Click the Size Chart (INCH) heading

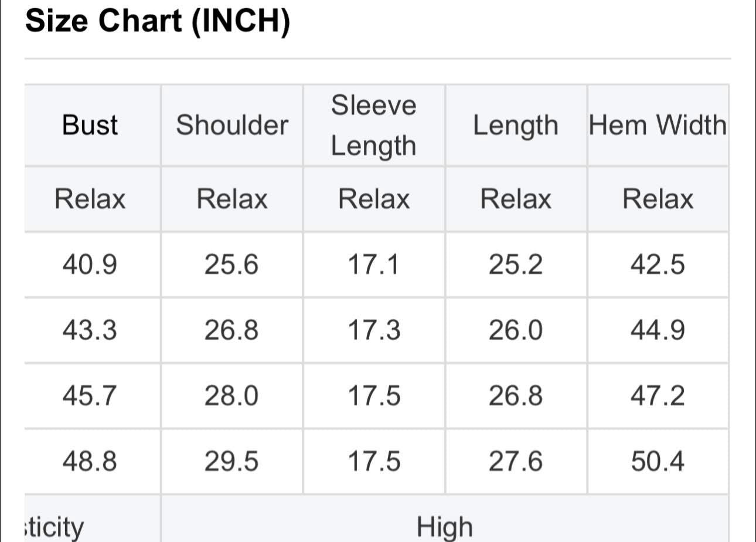(x=158, y=22)
